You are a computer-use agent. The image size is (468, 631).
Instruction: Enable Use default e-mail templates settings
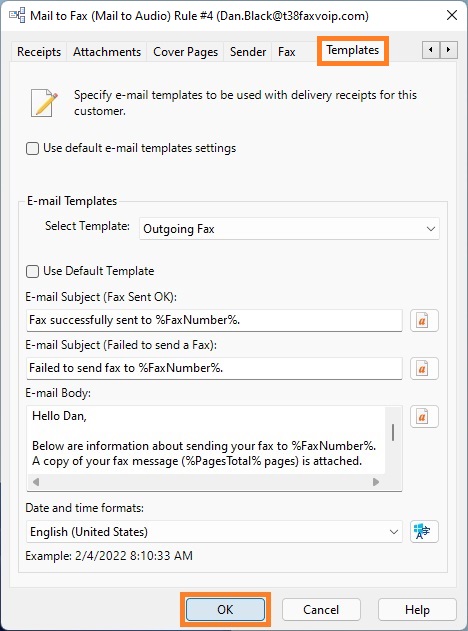32,148
